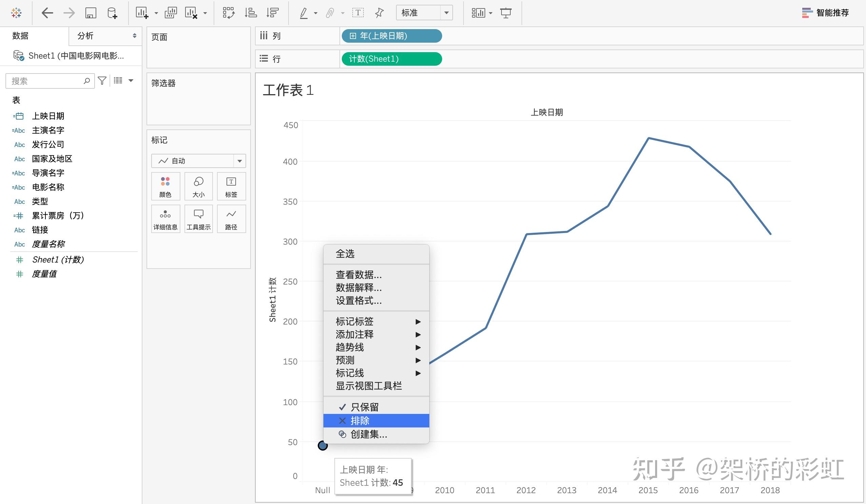Switch to the 分析 tab

pyautogui.click(x=85, y=36)
